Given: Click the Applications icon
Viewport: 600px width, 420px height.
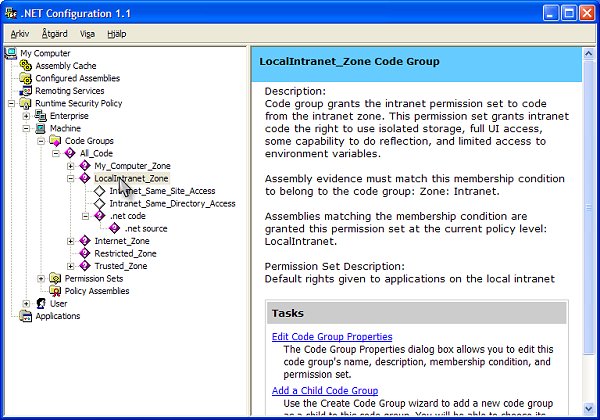Looking at the screenshot, I should (26, 316).
